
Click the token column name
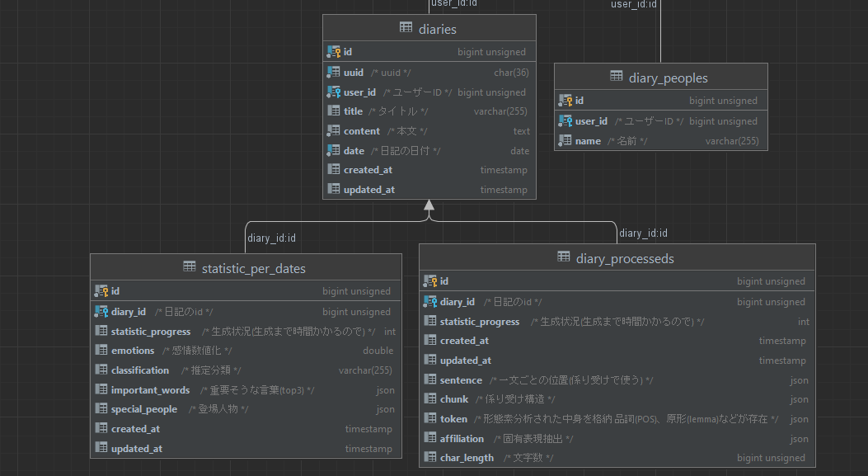453,419
